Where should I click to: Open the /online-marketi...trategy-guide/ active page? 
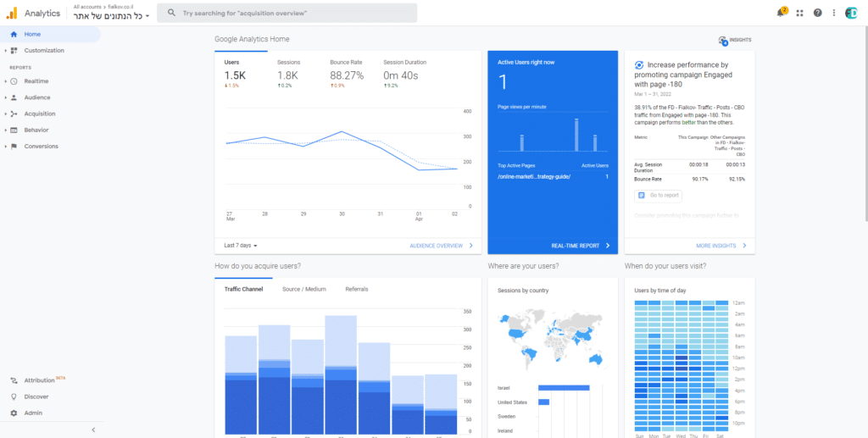[534, 177]
